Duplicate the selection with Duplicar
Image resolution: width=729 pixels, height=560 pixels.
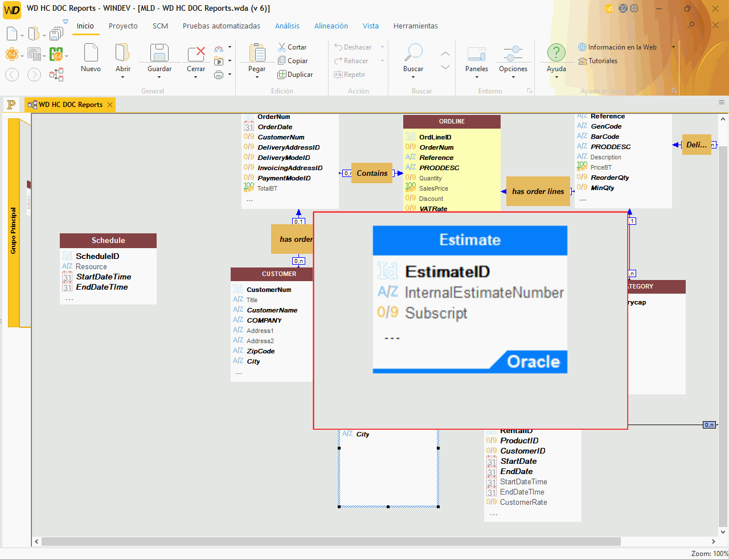(295, 75)
